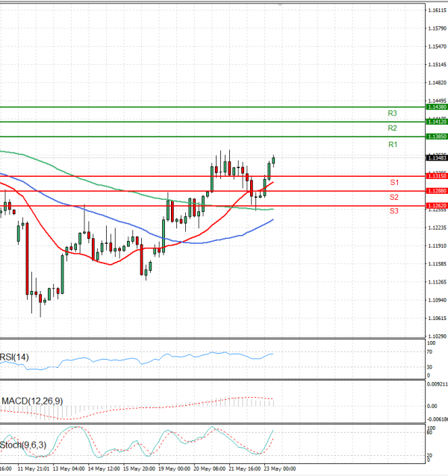Click the 19 May 00:00 time axis label
Screen dimensions: 448x476
click(x=175, y=470)
